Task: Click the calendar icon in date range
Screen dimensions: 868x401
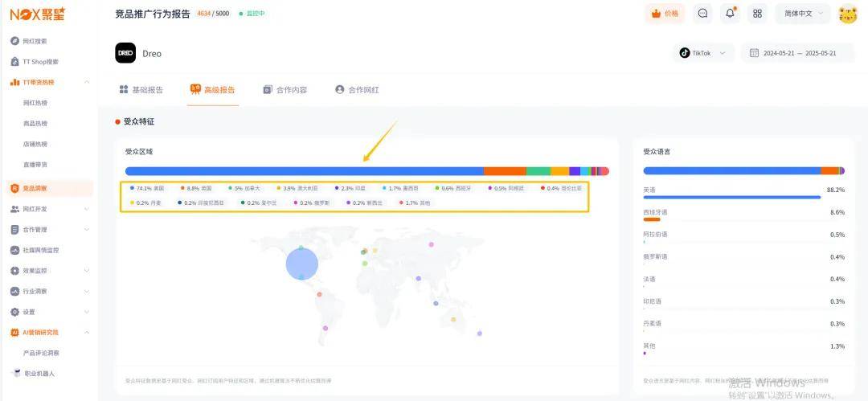Action: (x=754, y=53)
